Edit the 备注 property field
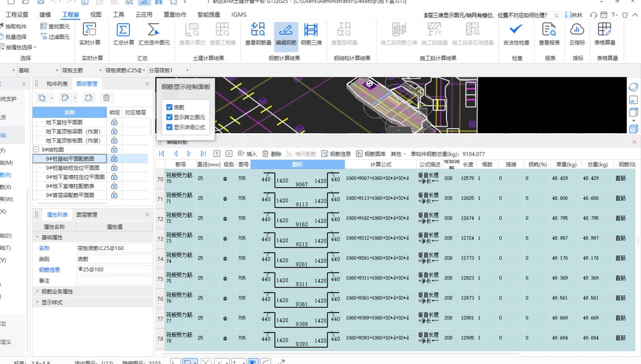Viewport: 641px width, 364px height. pos(114,281)
